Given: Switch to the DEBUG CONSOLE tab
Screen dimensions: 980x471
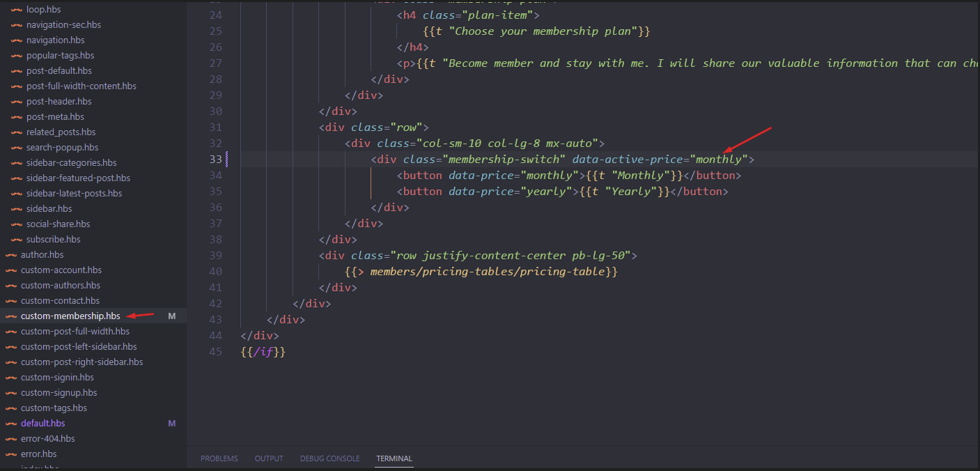Looking at the screenshot, I should (330, 458).
